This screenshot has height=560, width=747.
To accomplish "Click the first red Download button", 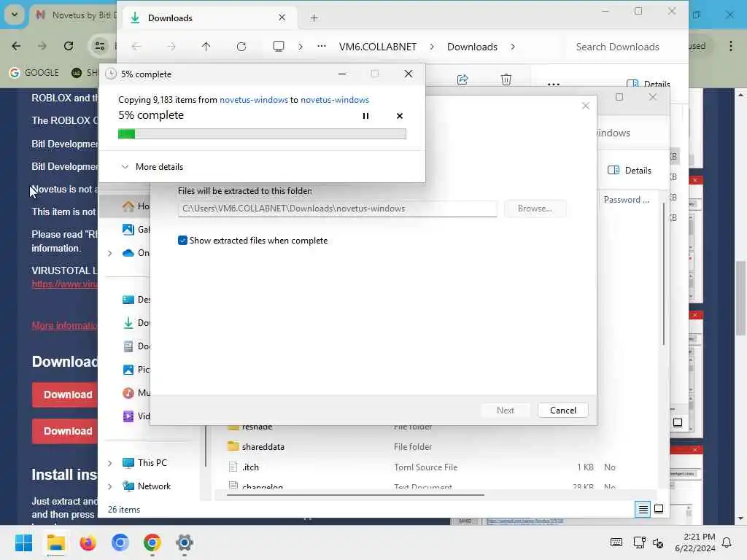I will 65,394.
